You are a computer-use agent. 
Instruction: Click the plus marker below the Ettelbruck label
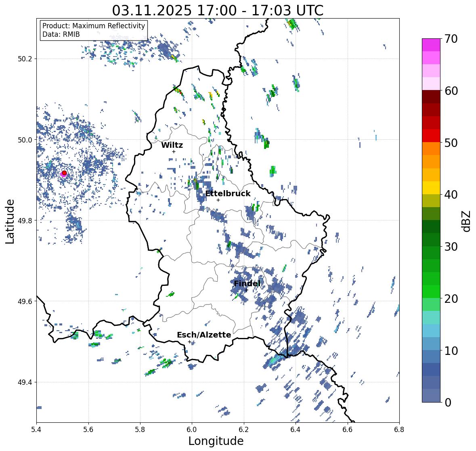218,200
